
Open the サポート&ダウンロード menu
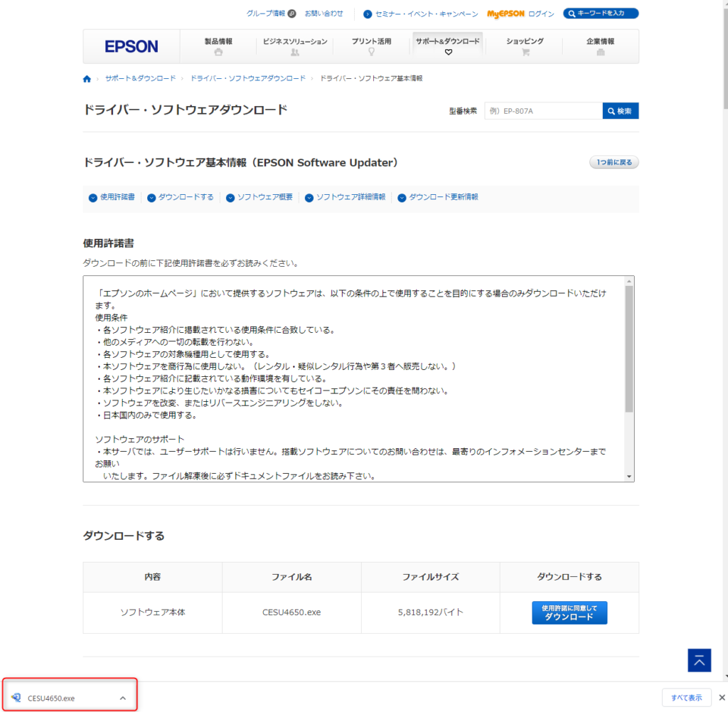[x=448, y=46]
